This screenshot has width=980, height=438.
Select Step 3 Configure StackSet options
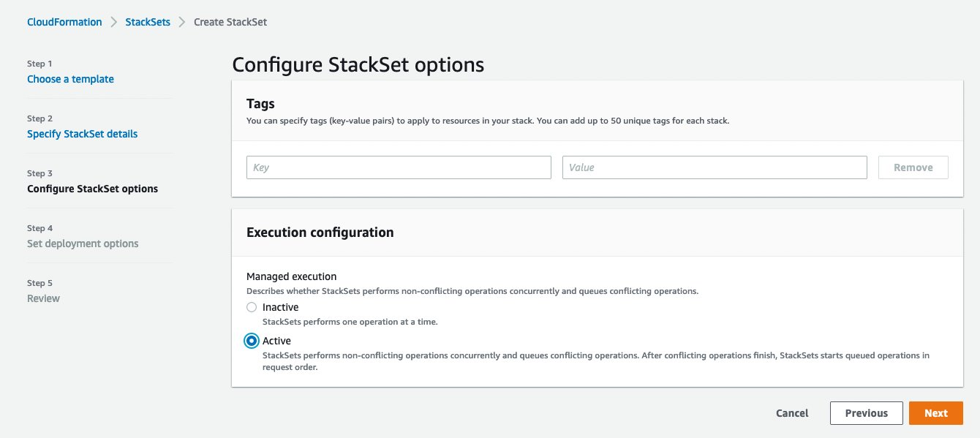(x=92, y=188)
